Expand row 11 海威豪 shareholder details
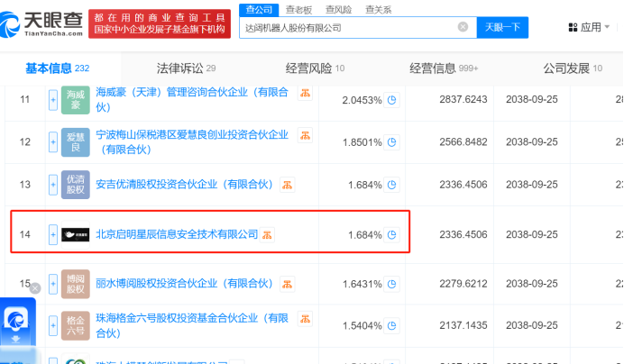 click(53, 100)
